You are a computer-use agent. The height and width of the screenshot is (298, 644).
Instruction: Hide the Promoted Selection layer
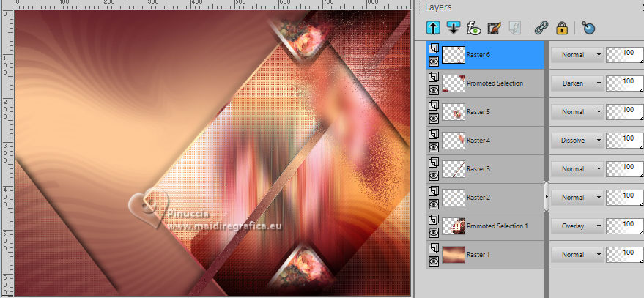point(434,90)
